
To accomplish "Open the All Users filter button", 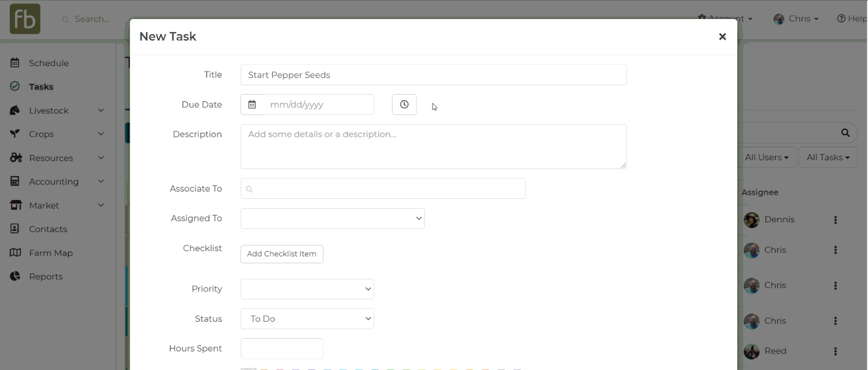I will point(766,157).
